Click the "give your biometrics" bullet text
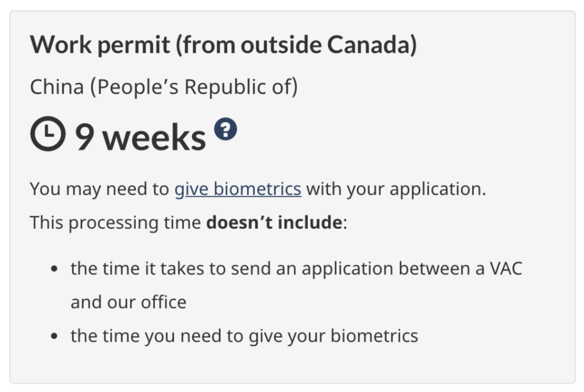The height and width of the screenshot is (392, 584). tap(244, 336)
